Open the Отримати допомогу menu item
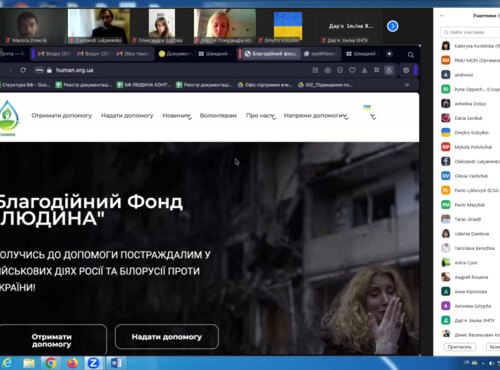Viewport: 500px width, 370px height. click(62, 115)
